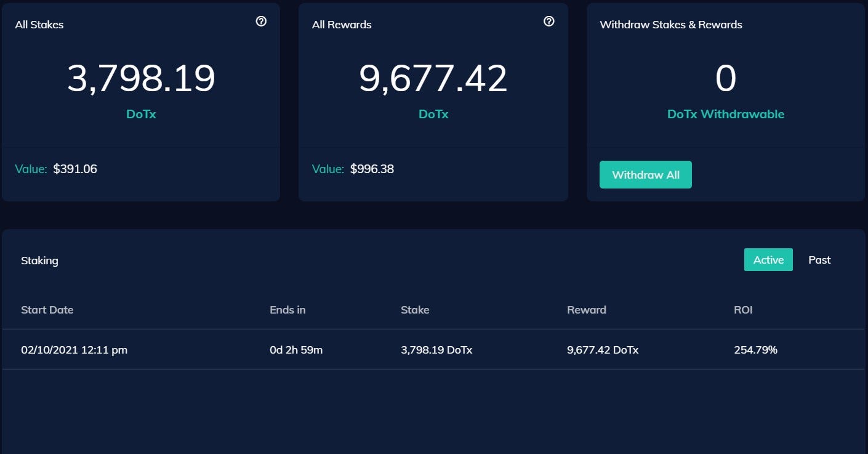Click the All Stakes card title
Image resolution: width=868 pixels, height=454 pixels.
(39, 25)
